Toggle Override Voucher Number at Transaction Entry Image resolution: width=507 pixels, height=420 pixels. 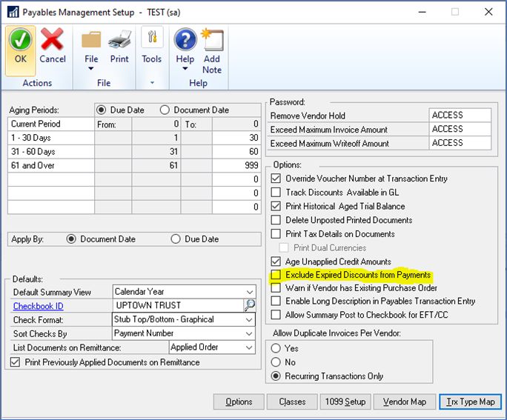click(276, 179)
